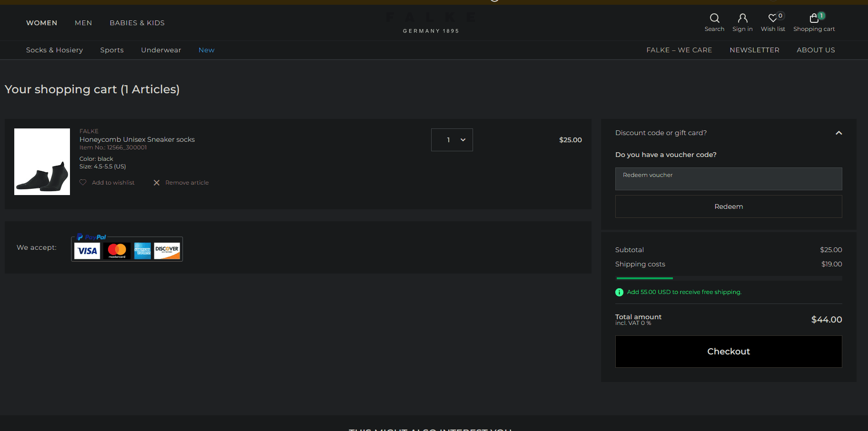The height and width of the screenshot is (431, 868).
Task: Click the free shipping progress bar
Action: (729, 278)
